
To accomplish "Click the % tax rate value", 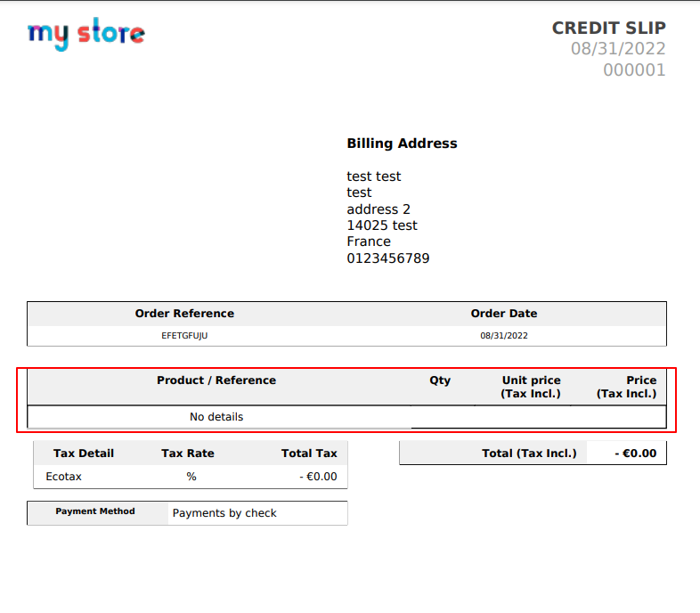I will (x=191, y=477).
